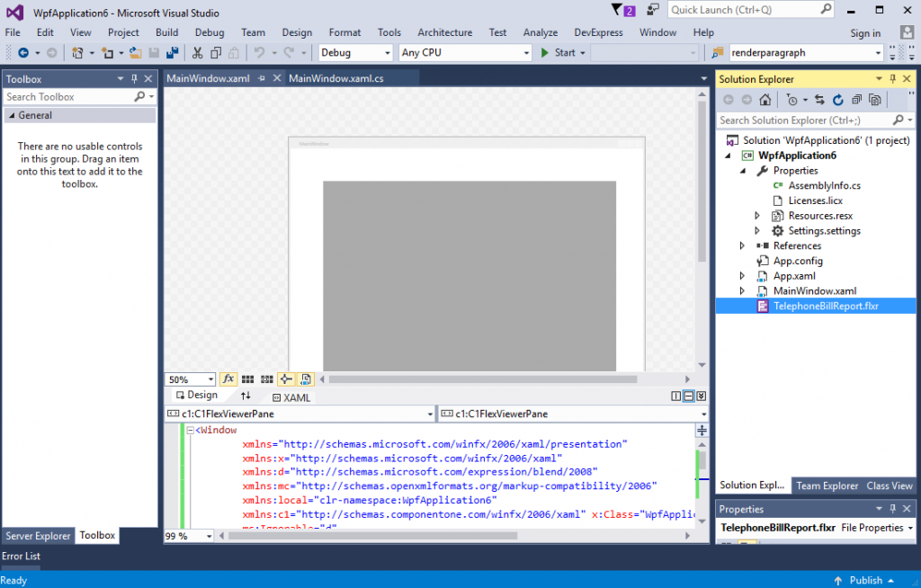Click the Collapse All icon in Solution Explorer
921x588 pixels.
(856, 100)
